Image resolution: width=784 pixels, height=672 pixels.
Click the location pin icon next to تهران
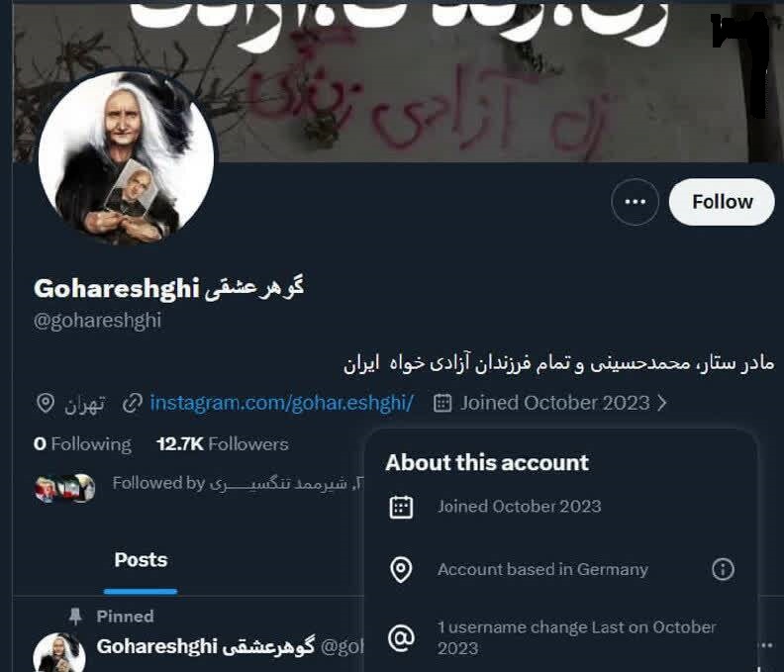(x=46, y=403)
